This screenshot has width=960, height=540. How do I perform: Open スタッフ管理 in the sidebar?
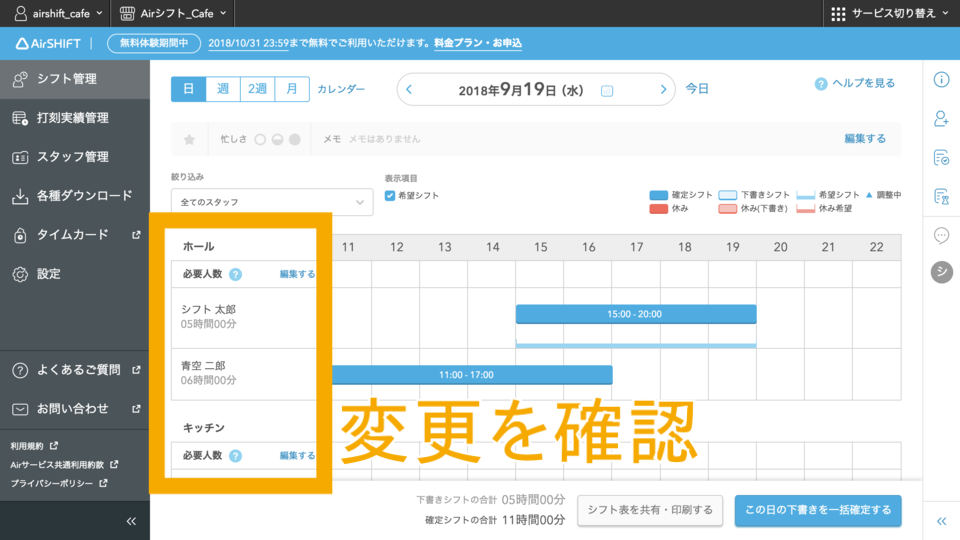coord(72,157)
